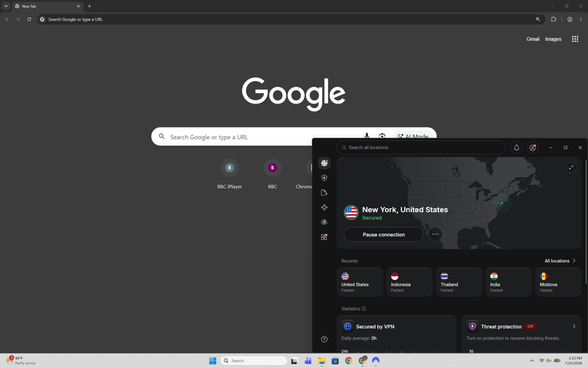The image size is (588, 368).
Task: Pause the VPN connection
Action: [x=384, y=235]
